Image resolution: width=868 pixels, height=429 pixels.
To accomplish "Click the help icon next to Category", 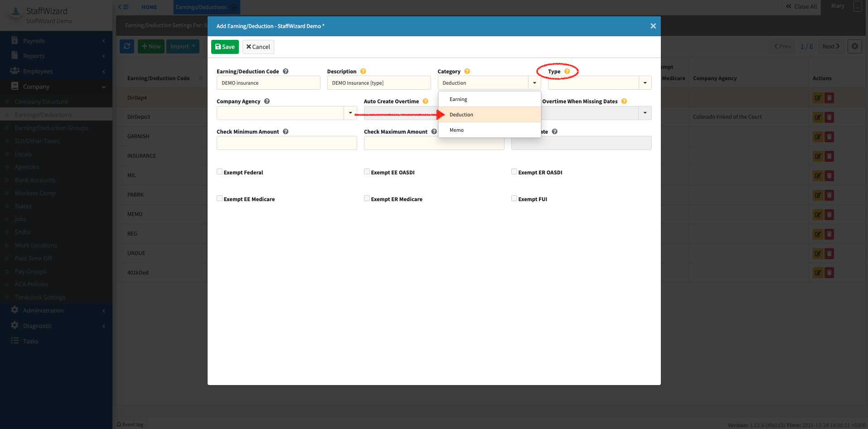I will pyautogui.click(x=467, y=72).
